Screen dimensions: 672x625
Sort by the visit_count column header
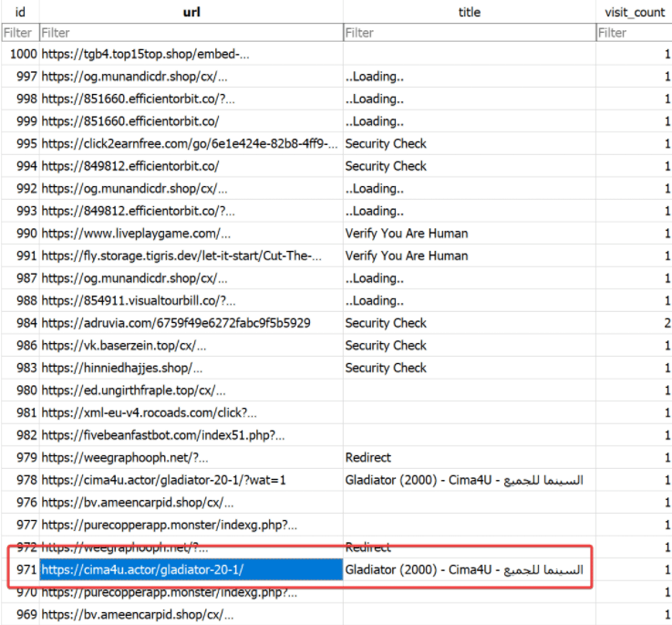635,12
